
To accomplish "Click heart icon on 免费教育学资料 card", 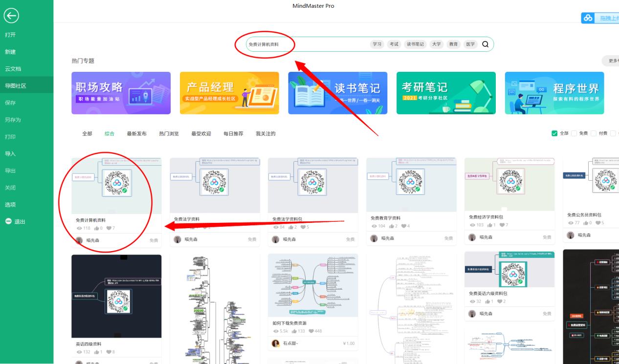I will 404,226.
